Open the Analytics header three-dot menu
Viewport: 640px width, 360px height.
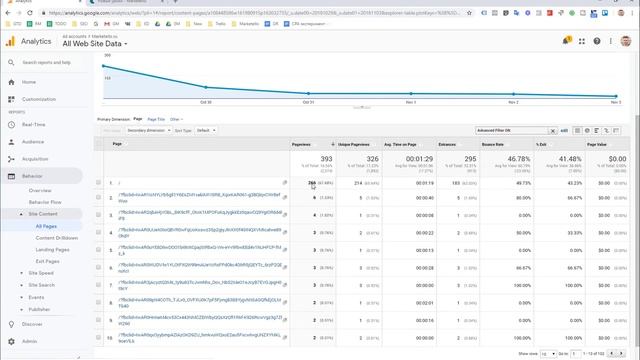pos(611,41)
